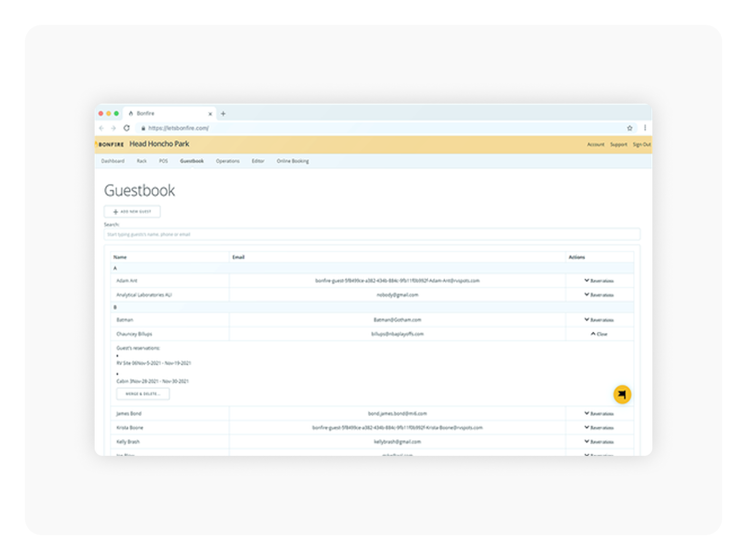Reload the Bonfire page
This screenshot has height=560, width=747.
point(126,128)
